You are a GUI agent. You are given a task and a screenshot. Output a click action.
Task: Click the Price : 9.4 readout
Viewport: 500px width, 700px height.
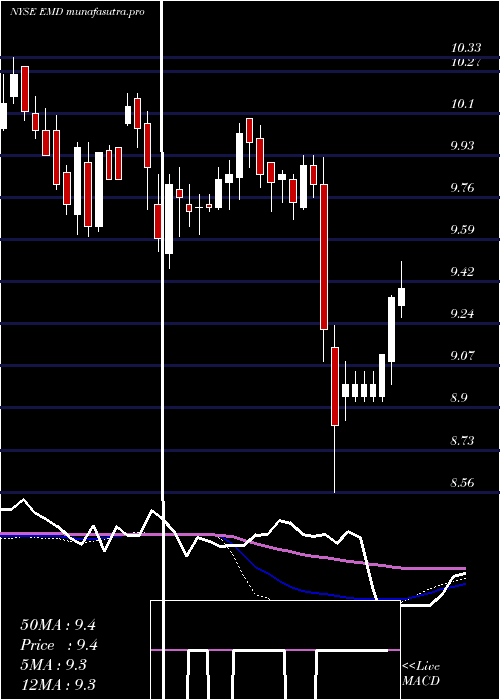59,645
